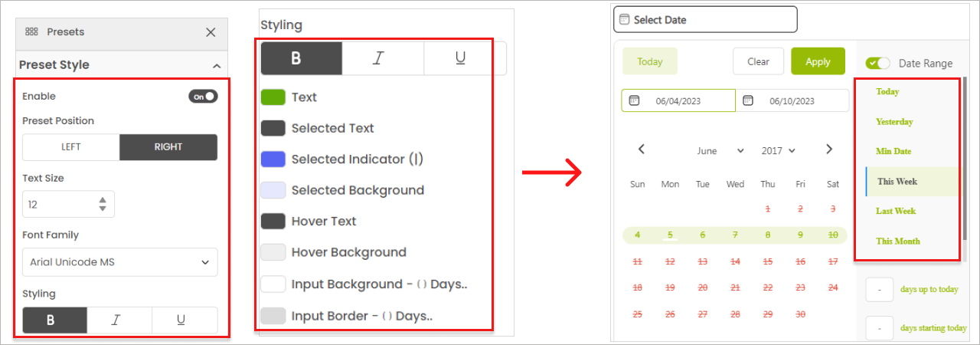Turn off the Enable preset toggle

pos(203,97)
